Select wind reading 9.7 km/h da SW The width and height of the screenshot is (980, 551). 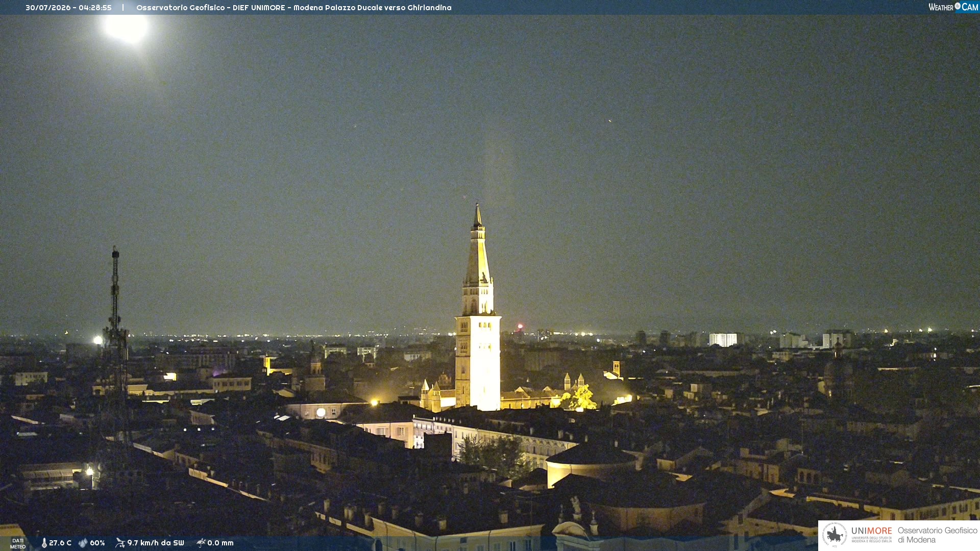click(x=156, y=543)
